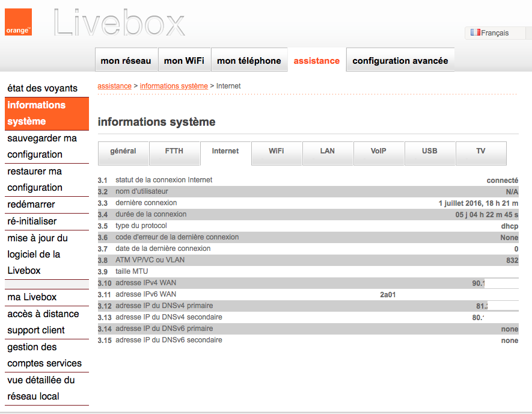The height and width of the screenshot is (414, 532).
Task: Open gestion des comptes services
Action: (x=47, y=355)
